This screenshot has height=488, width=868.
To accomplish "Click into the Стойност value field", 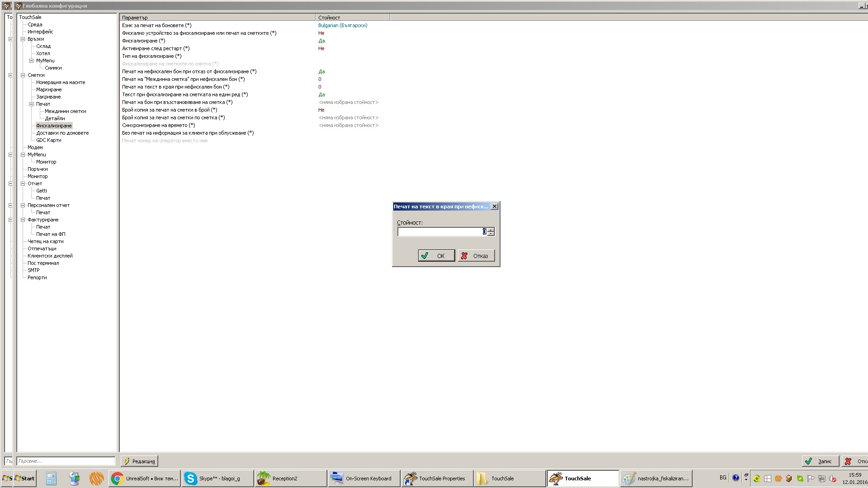I will click(x=439, y=232).
